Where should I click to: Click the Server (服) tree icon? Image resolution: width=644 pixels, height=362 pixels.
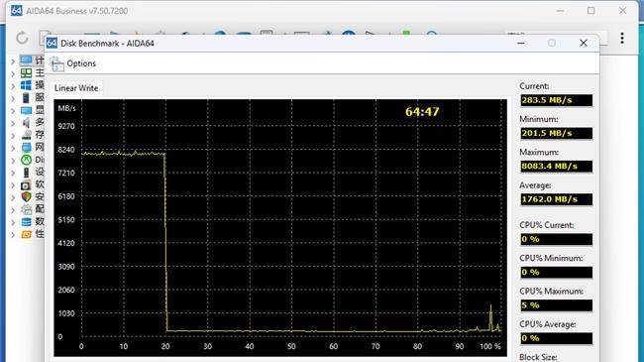tap(26, 98)
